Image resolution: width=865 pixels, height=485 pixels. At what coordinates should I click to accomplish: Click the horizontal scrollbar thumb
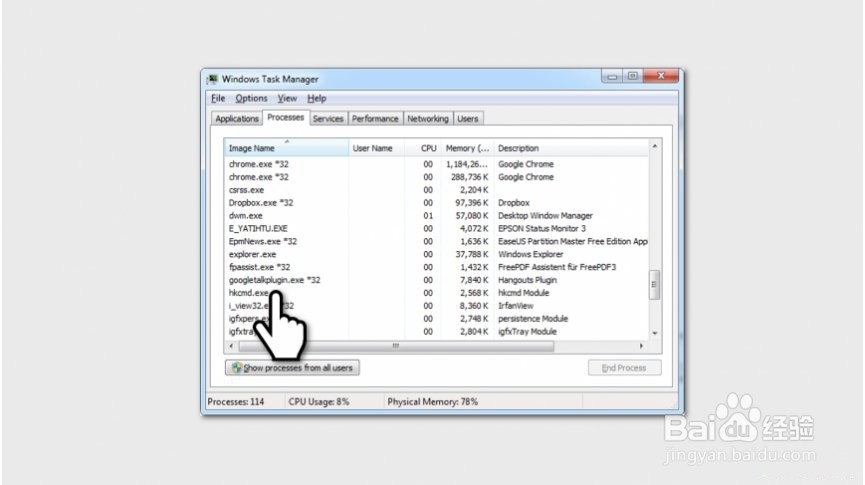[396, 346]
